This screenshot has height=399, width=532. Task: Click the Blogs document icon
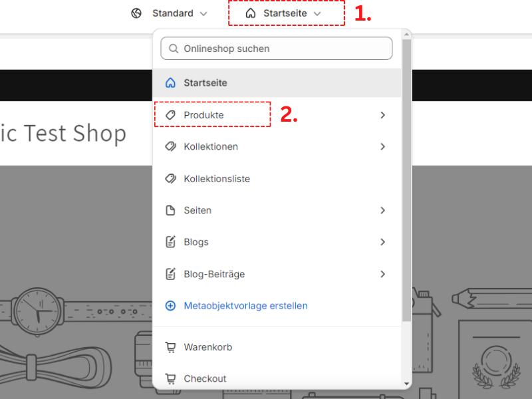(171, 242)
